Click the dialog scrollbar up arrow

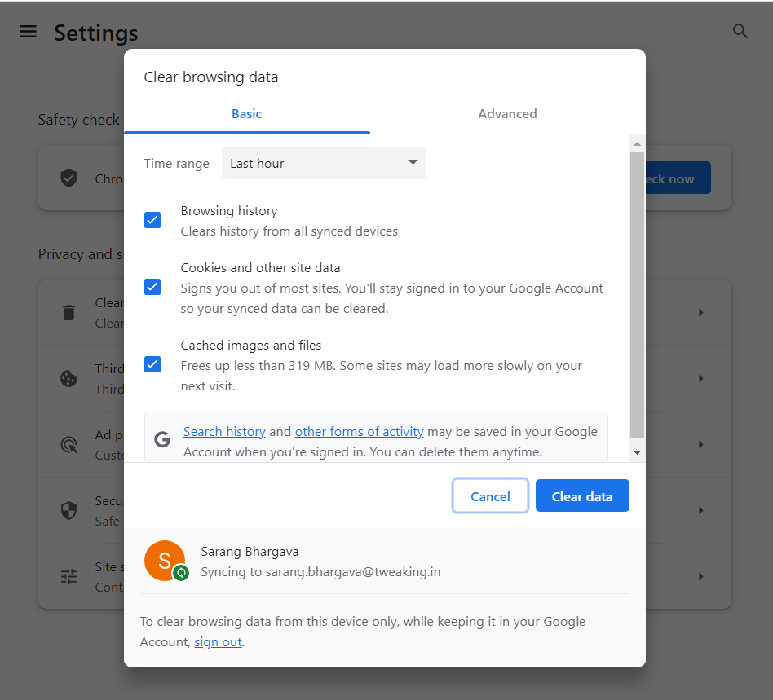coord(637,144)
